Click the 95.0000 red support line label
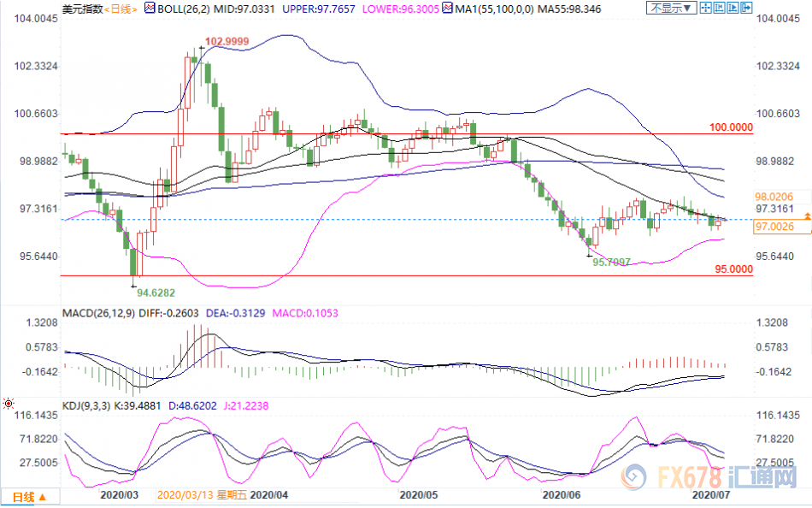The height and width of the screenshot is (508, 812). pyautogui.click(x=734, y=269)
